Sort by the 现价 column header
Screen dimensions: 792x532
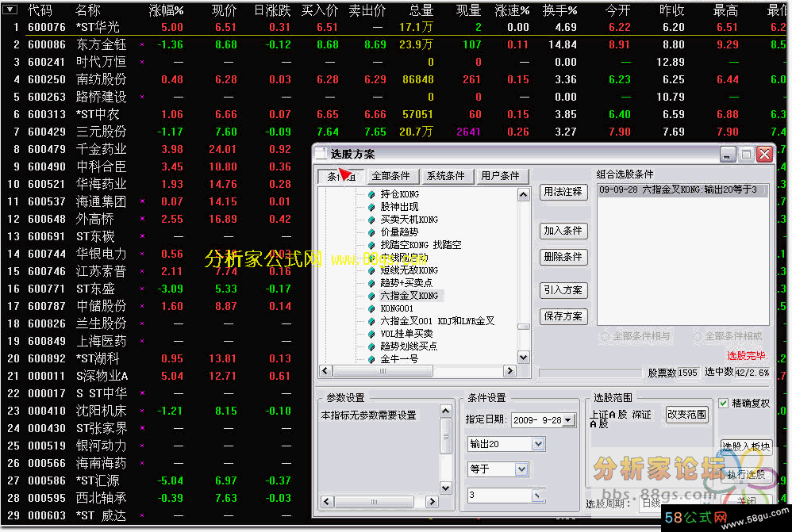pos(225,10)
